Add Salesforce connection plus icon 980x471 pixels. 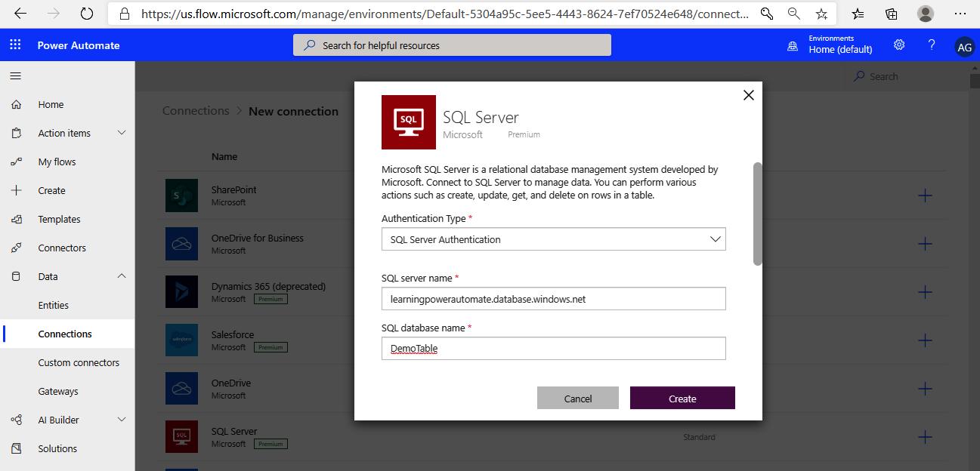pyautogui.click(x=925, y=341)
